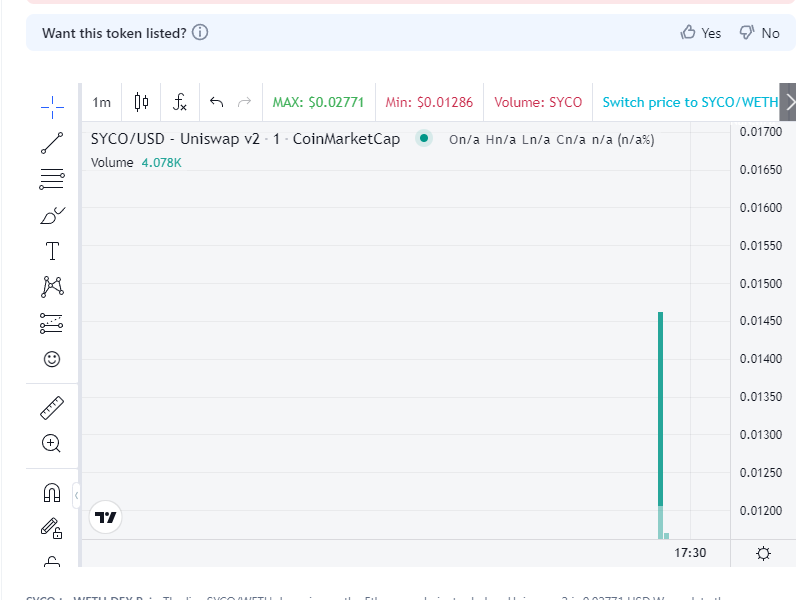
Task: Select the crosshair cursor tool
Action: coord(51,106)
